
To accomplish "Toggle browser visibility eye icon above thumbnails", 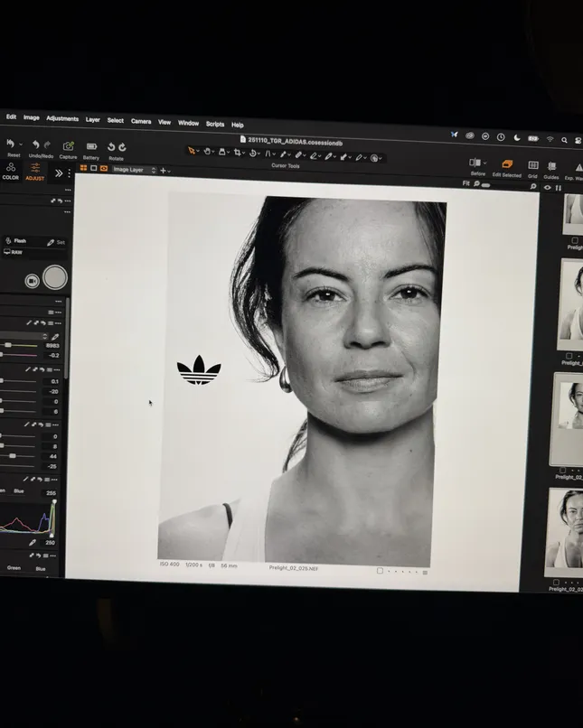I will coord(547,188).
